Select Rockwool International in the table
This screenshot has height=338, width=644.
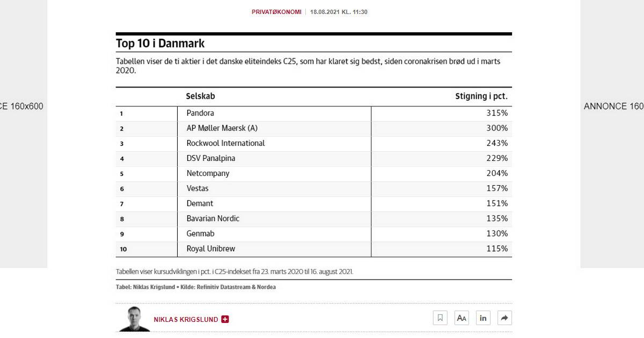225,143
